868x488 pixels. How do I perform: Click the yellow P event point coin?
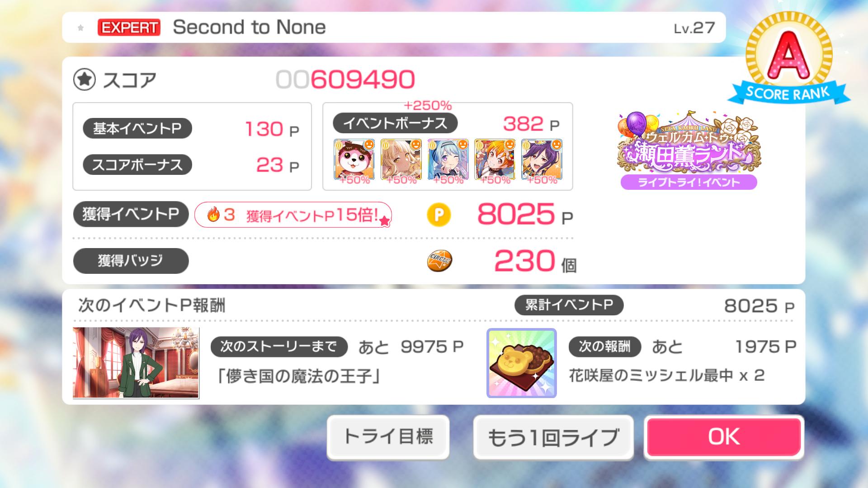pos(439,215)
